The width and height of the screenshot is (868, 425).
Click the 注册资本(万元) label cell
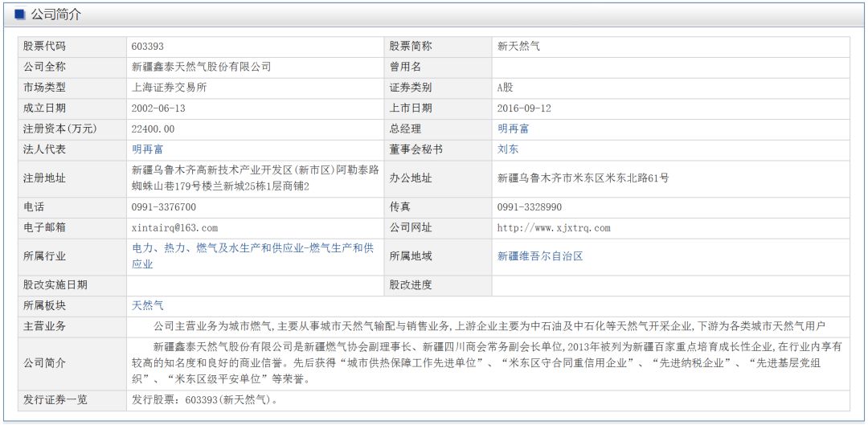pyautogui.click(x=72, y=129)
